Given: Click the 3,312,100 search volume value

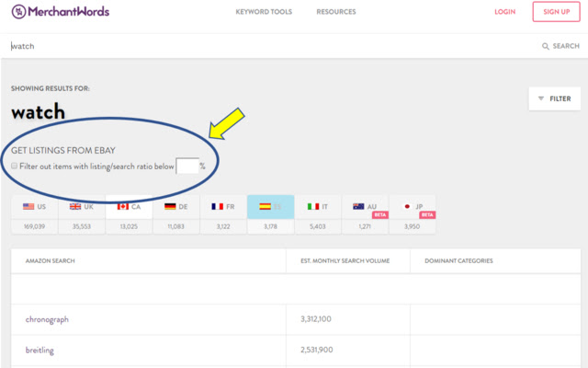Looking at the screenshot, I should click(x=316, y=319).
